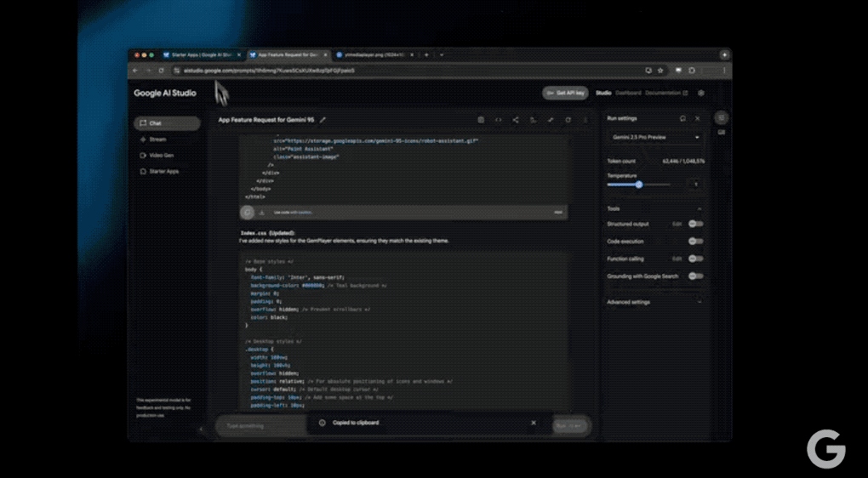
Task: Toggle Structured output switch
Action: 696,224
